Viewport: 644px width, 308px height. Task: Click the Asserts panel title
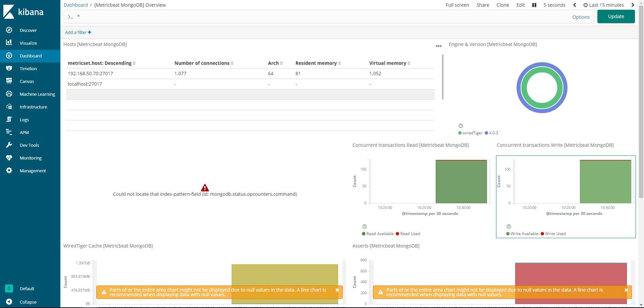[386, 246]
